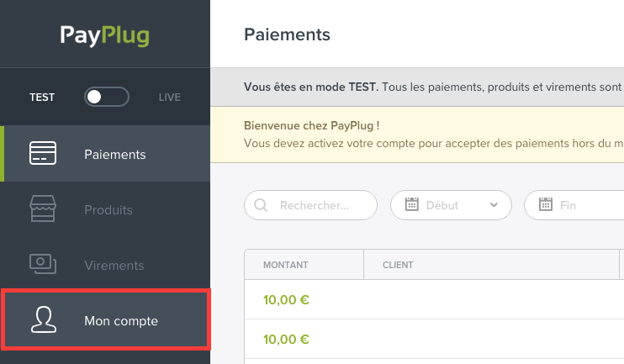Select the LIVE mode label
This screenshot has width=624, height=364.
point(170,97)
